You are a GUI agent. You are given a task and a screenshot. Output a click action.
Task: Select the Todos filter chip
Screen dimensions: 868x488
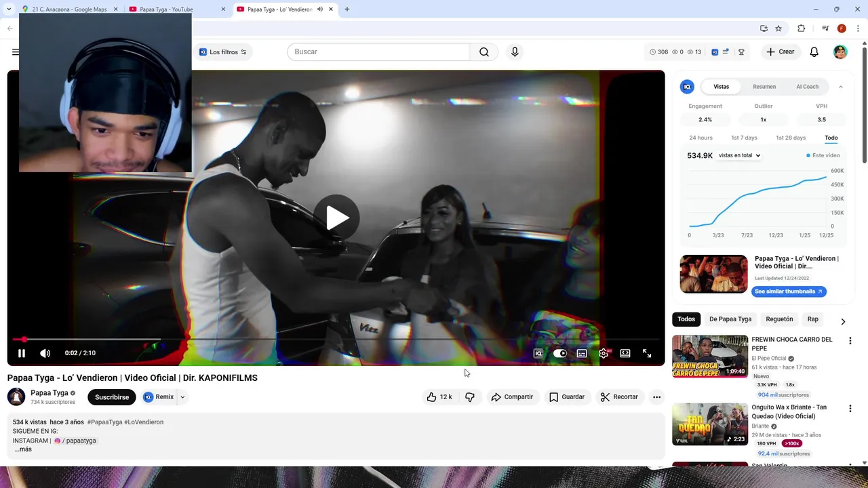(686, 319)
